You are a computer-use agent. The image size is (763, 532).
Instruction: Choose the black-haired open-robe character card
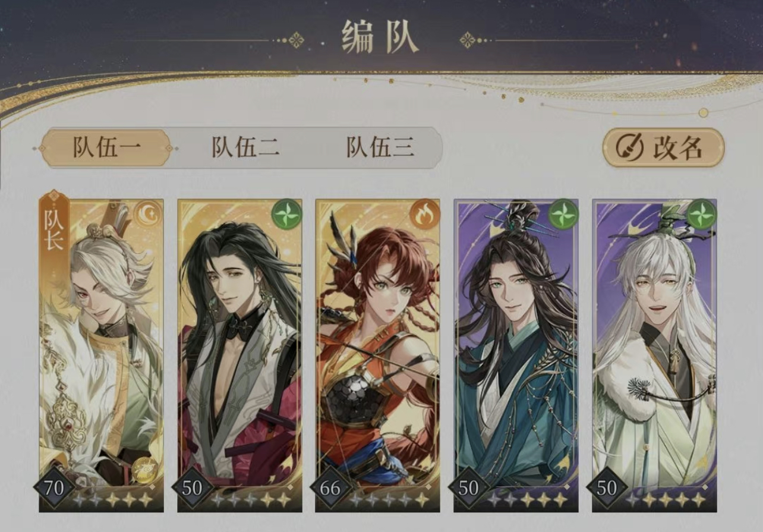pyautogui.click(x=239, y=355)
